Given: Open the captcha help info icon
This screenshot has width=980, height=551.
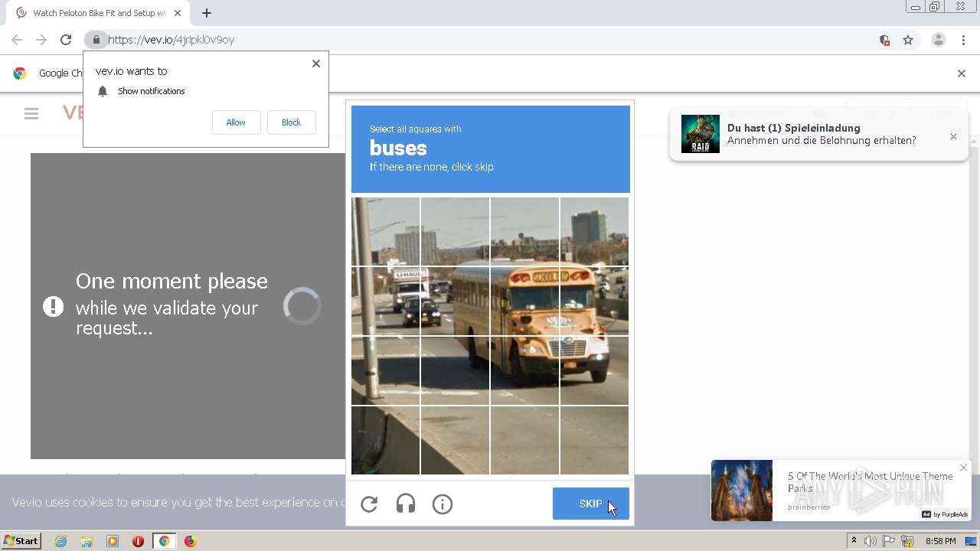Looking at the screenshot, I should tap(443, 504).
